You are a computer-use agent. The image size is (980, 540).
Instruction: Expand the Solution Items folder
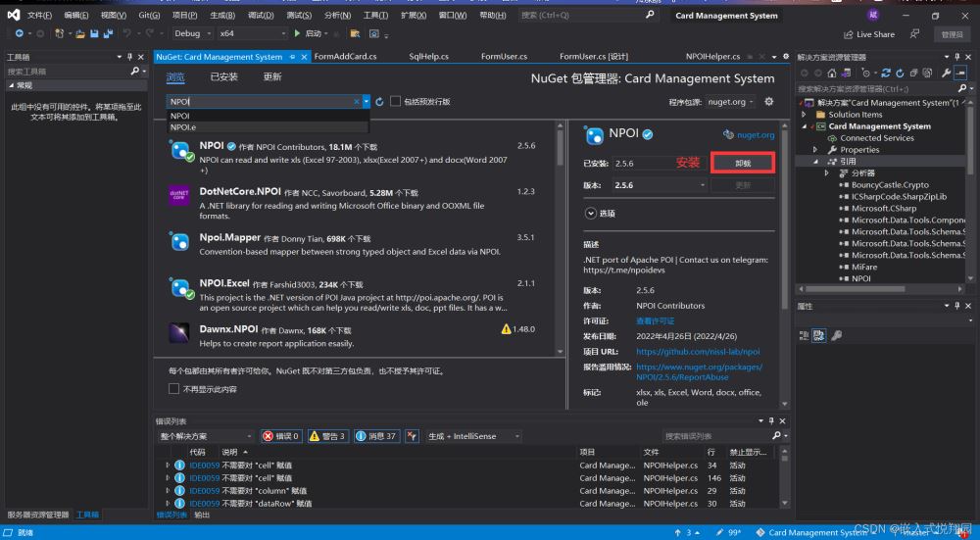click(804, 115)
